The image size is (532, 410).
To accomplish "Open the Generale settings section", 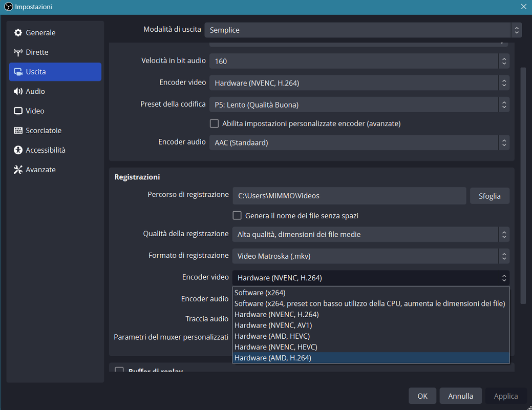I will tap(55, 33).
